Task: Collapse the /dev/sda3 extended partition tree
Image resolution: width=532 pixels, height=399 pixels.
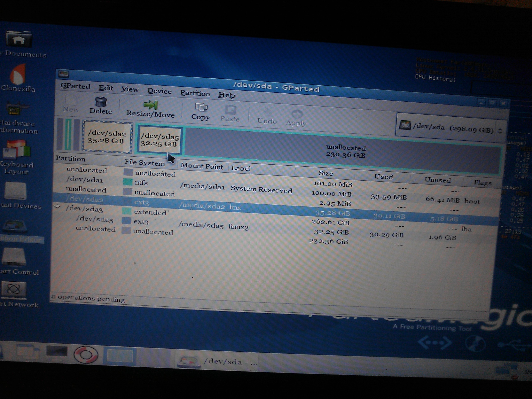Action: 57,207
